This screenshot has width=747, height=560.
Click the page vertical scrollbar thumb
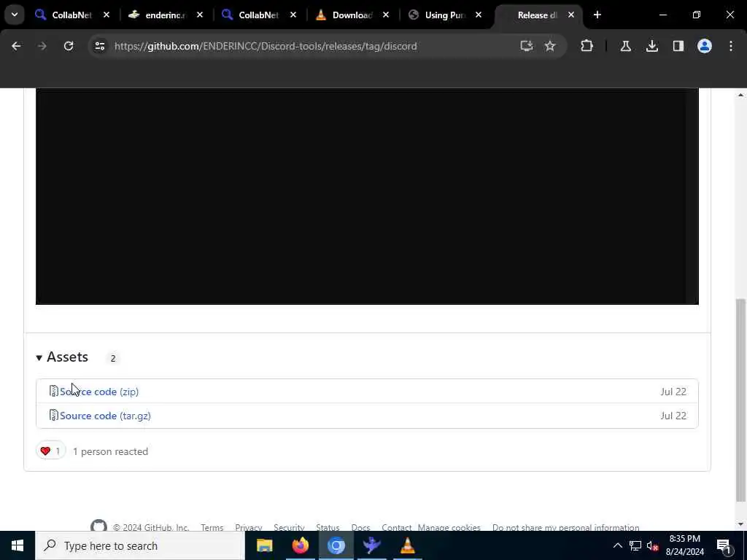click(x=740, y=400)
